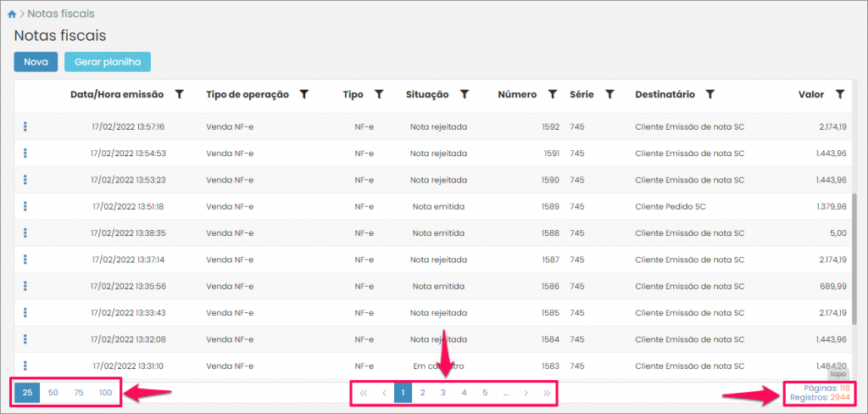
Task: Set page size to 100
Action: [105, 393]
